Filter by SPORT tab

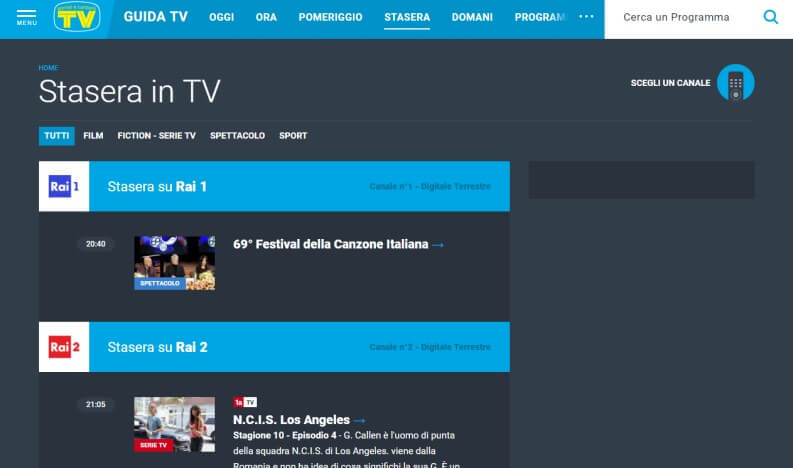293,136
